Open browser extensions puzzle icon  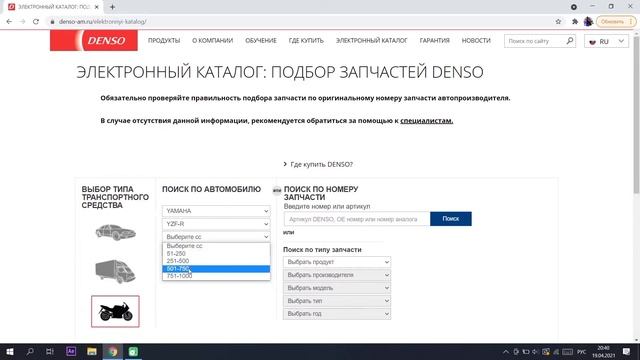575,22
